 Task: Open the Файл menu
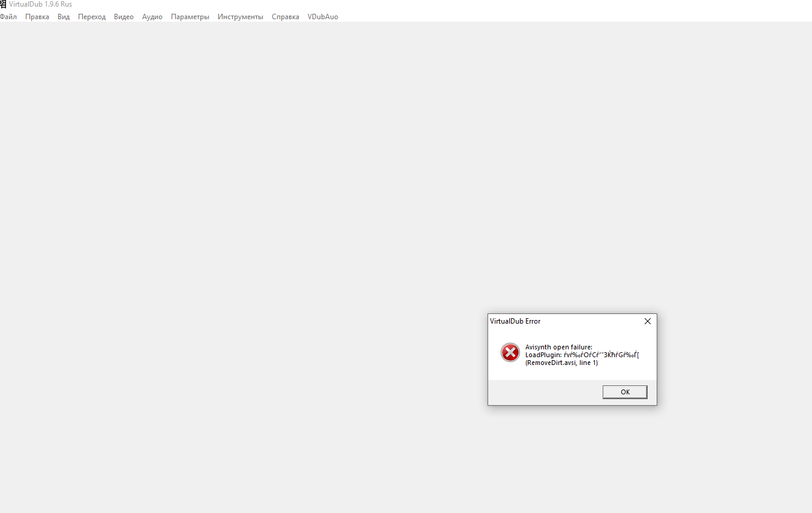click(8, 17)
